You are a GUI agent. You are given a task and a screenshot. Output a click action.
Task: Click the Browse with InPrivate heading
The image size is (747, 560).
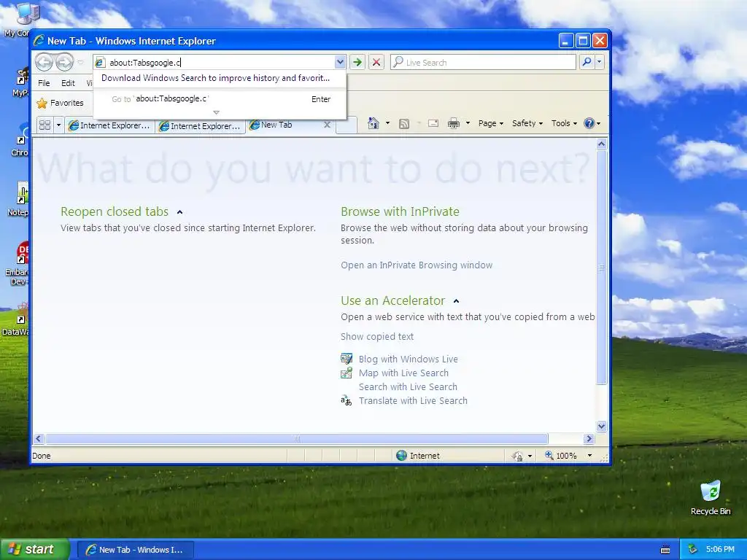pos(400,211)
